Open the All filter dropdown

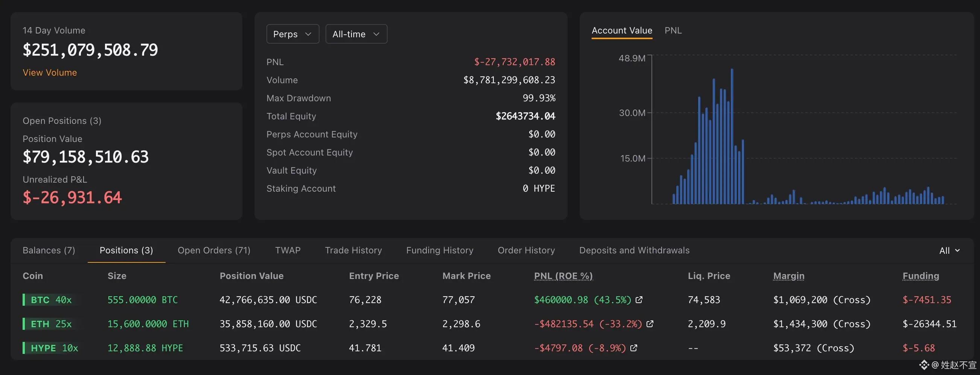(949, 250)
